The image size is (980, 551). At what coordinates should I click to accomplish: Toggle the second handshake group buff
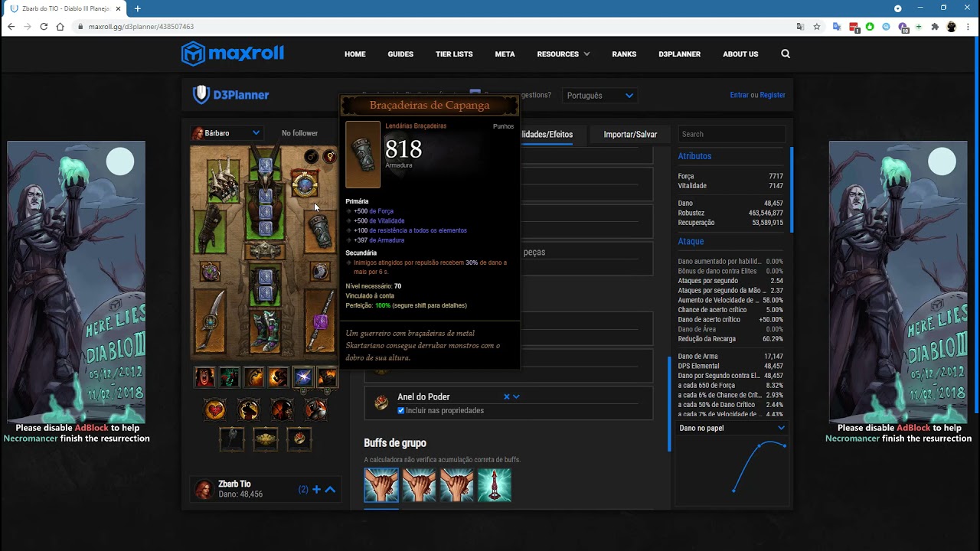coord(419,485)
